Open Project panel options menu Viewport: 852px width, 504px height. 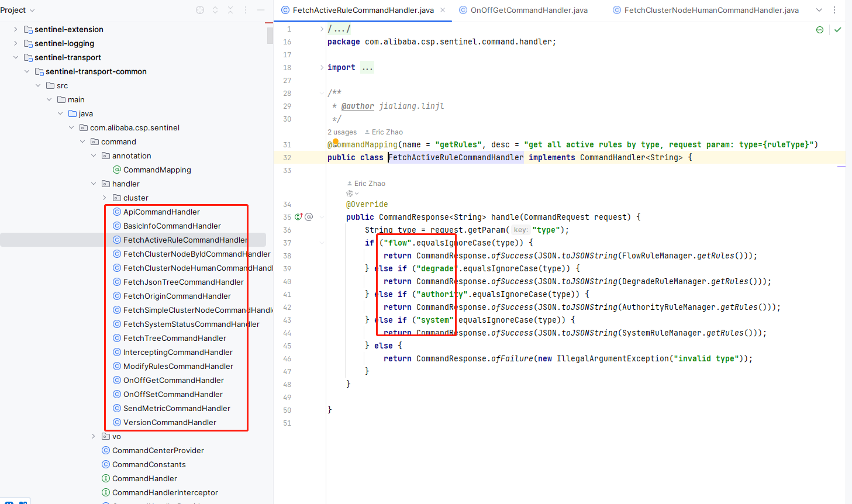(246, 10)
